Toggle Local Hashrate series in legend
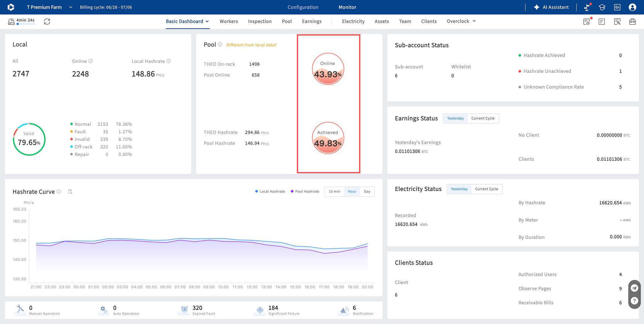 pyautogui.click(x=270, y=191)
